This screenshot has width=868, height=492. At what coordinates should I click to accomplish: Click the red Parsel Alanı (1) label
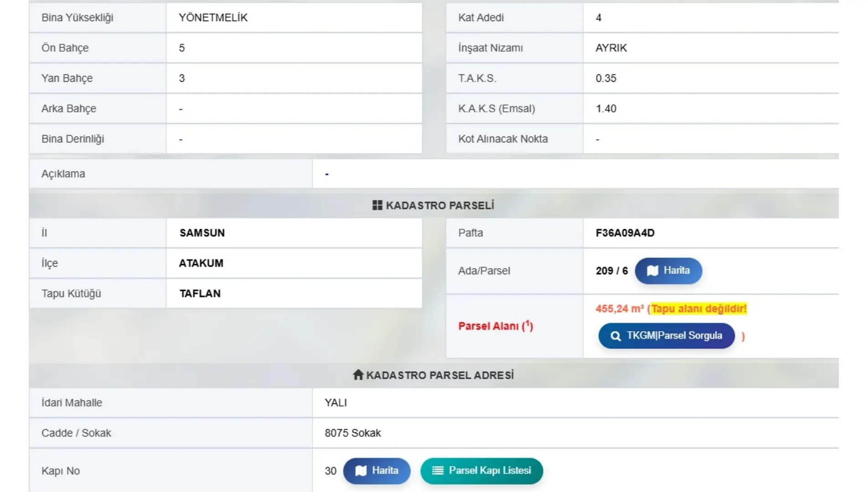495,326
